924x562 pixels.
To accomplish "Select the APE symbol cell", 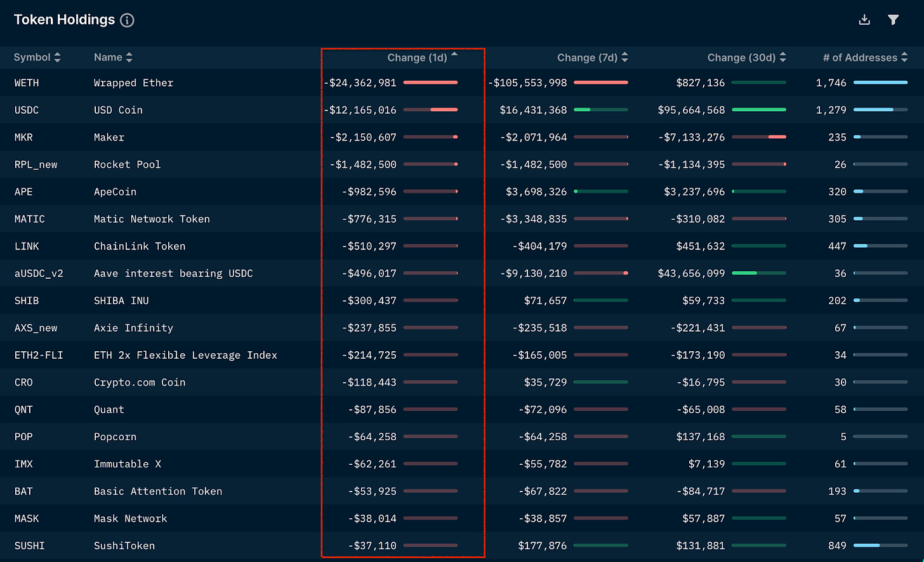I will pyautogui.click(x=22, y=192).
